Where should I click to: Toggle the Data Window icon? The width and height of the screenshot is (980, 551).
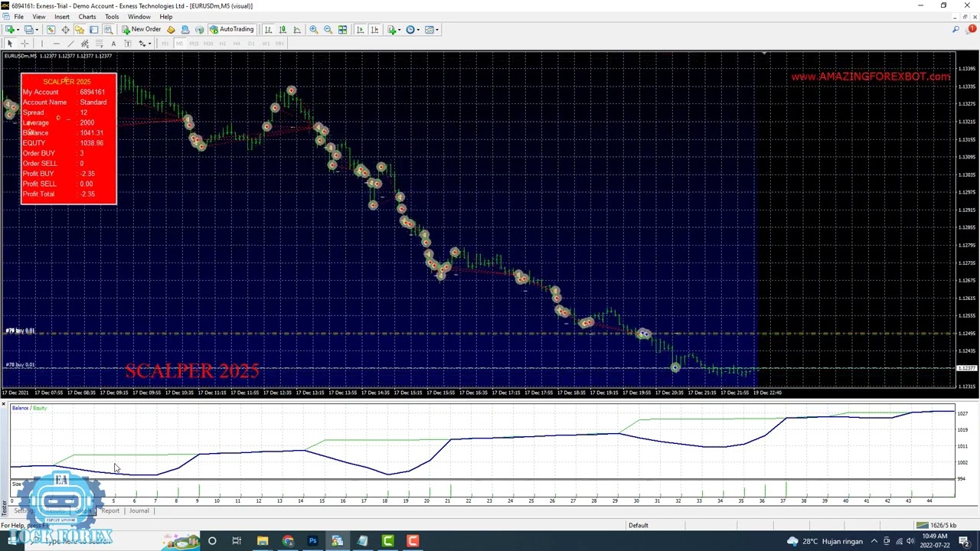[65, 29]
